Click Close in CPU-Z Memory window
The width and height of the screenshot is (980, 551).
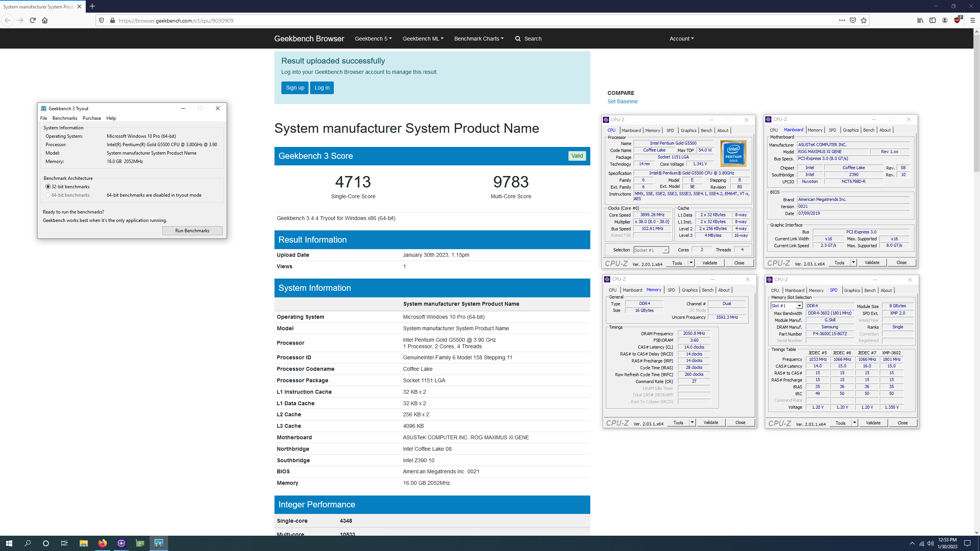pos(740,422)
